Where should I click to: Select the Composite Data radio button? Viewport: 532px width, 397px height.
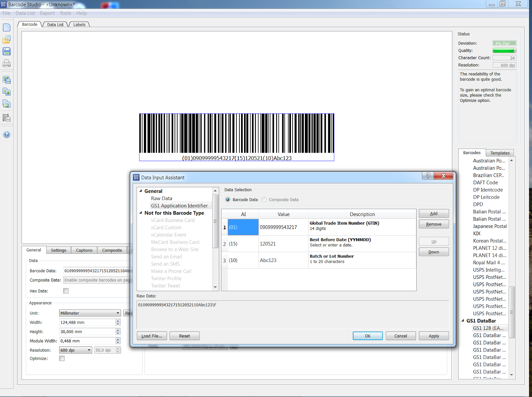click(264, 200)
